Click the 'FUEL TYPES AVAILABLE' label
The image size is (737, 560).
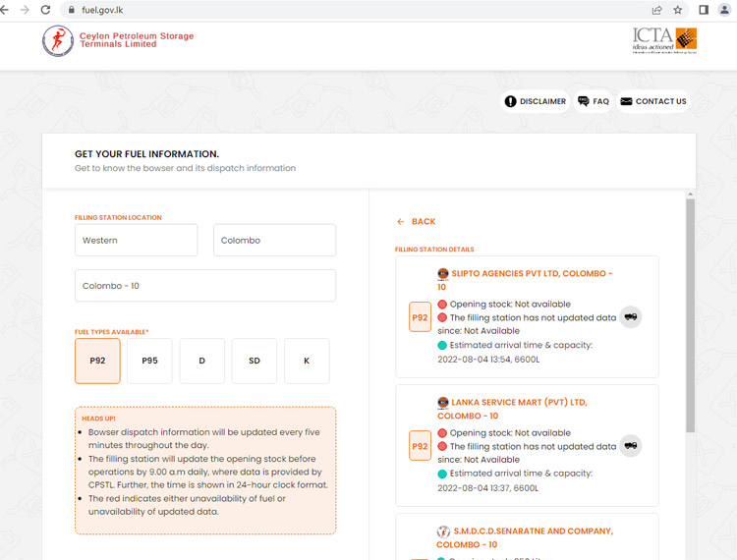point(111,332)
